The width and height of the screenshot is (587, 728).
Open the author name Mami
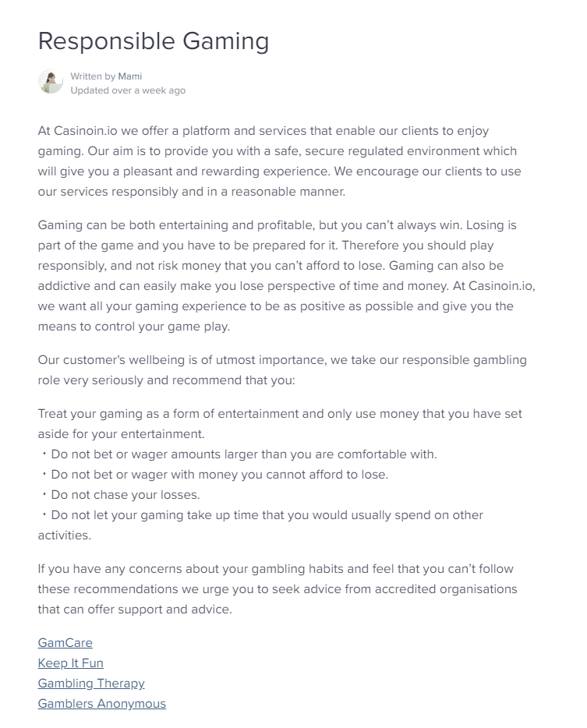point(130,76)
